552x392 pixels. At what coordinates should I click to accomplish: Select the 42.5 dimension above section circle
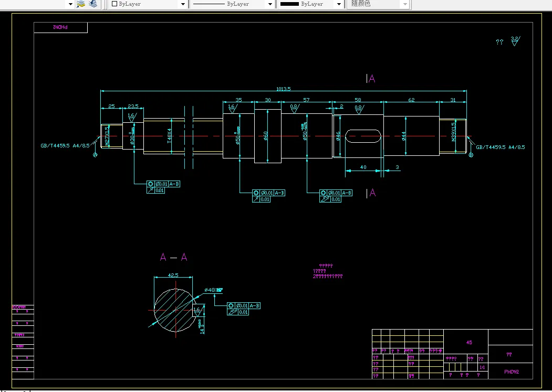(173, 275)
